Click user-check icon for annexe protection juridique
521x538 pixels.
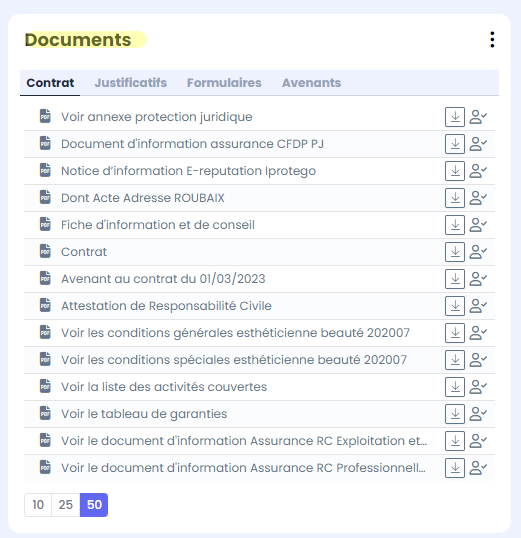tap(478, 117)
